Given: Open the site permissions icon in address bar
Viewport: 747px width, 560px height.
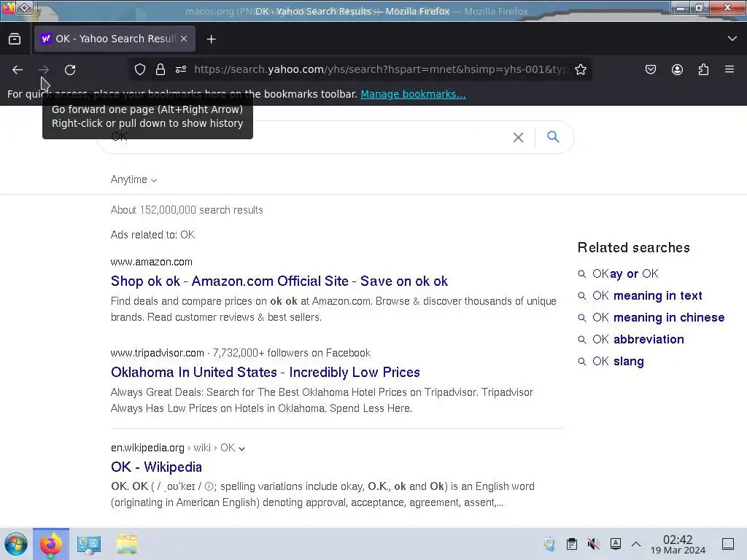Looking at the screenshot, I should click(181, 69).
